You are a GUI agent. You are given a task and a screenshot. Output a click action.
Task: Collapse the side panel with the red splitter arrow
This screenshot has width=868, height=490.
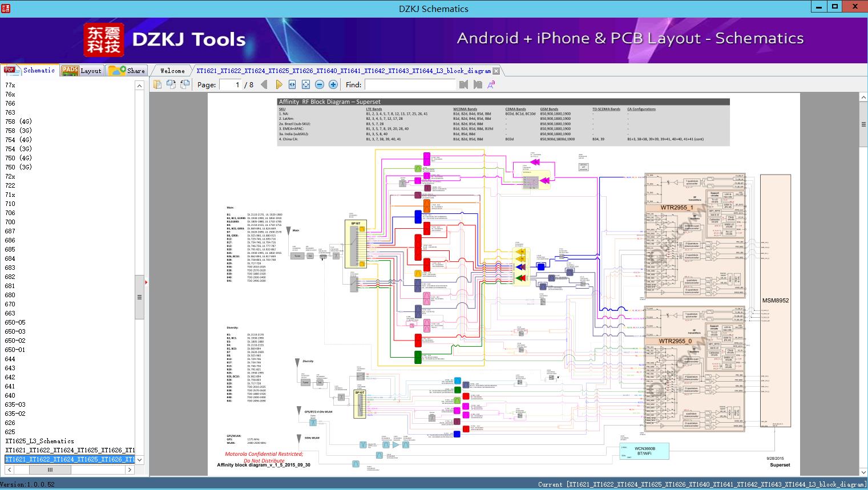point(146,282)
